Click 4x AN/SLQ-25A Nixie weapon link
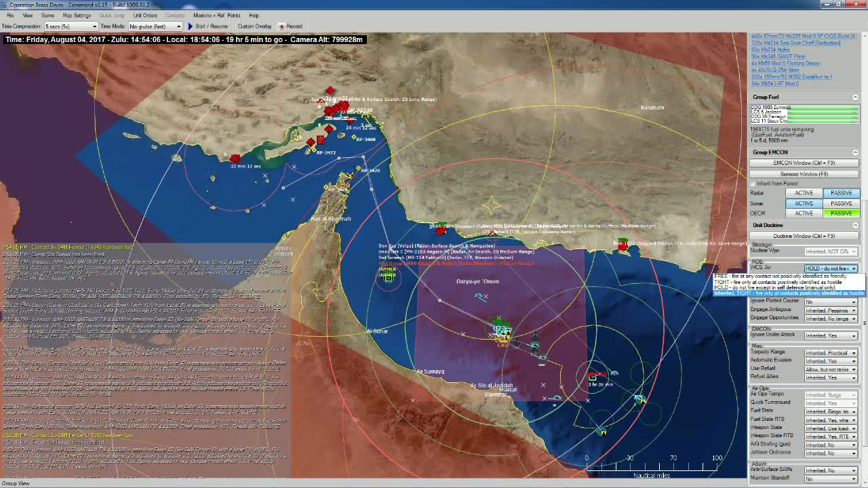 pyautogui.click(x=775, y=70)
